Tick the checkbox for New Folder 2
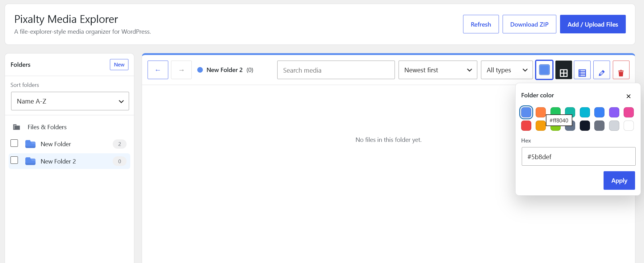The width and height of the screenshot is (644, 263). [14, 160]
